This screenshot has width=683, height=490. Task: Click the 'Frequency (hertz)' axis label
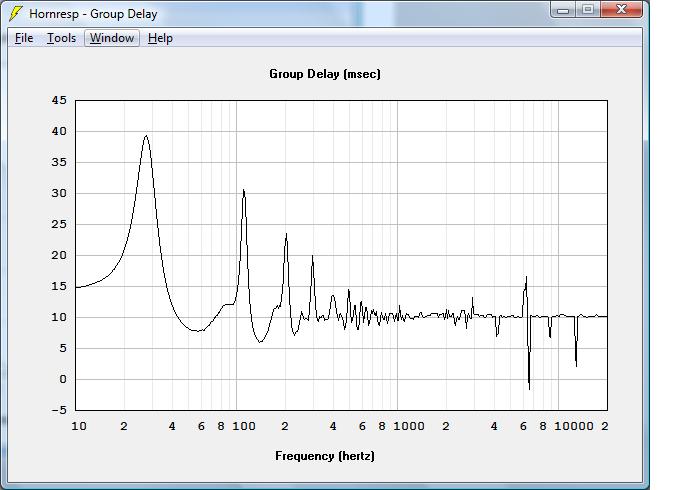point(325,456)
